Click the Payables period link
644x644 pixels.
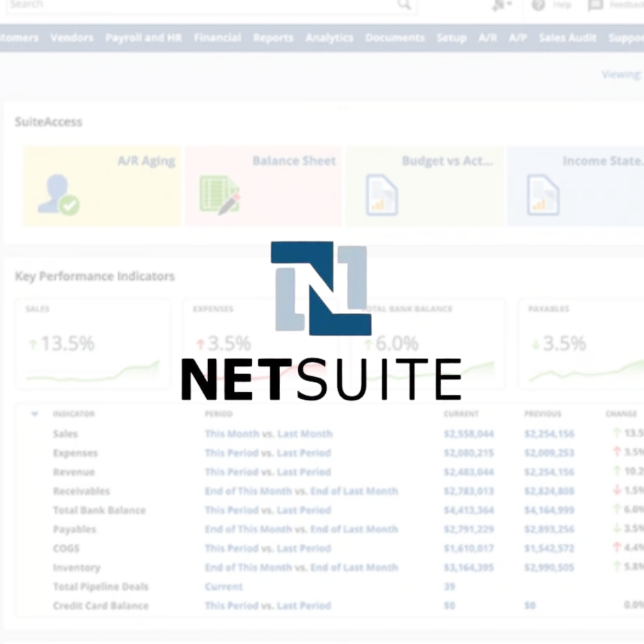[x=301, y=529]
